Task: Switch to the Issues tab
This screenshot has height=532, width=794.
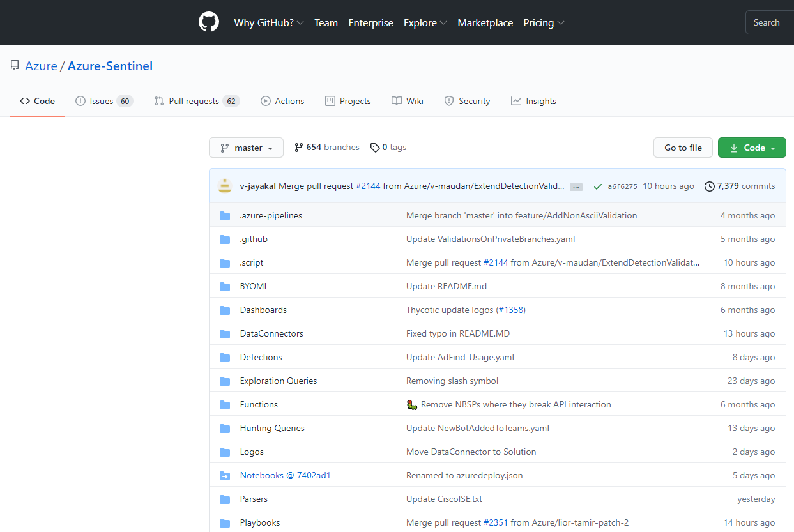Action: coord(104,101)
